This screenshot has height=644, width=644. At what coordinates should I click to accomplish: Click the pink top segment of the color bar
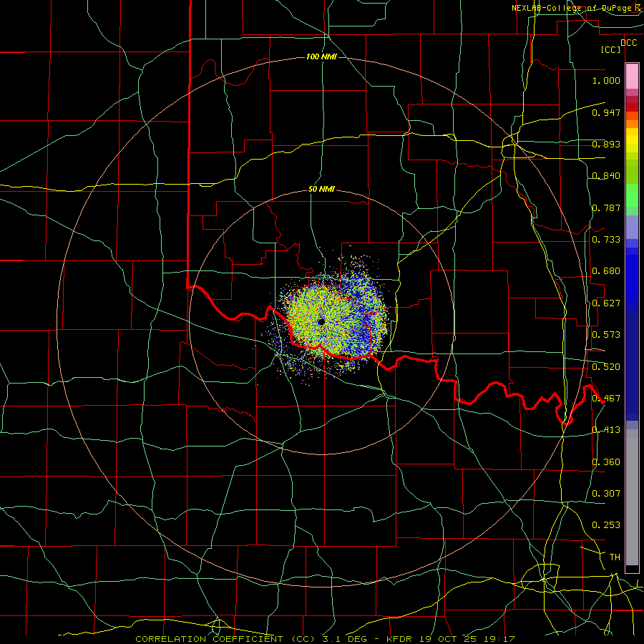point(632,77)
